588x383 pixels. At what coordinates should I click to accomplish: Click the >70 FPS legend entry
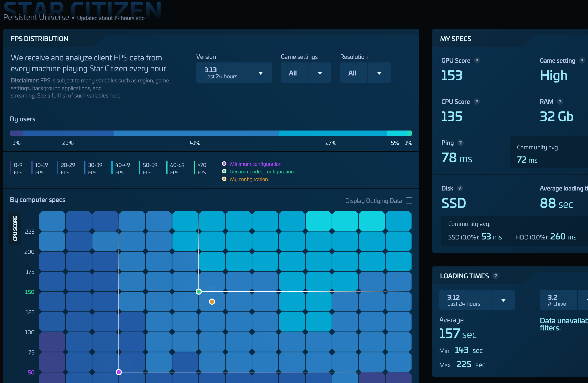click(x=200, y=168)
